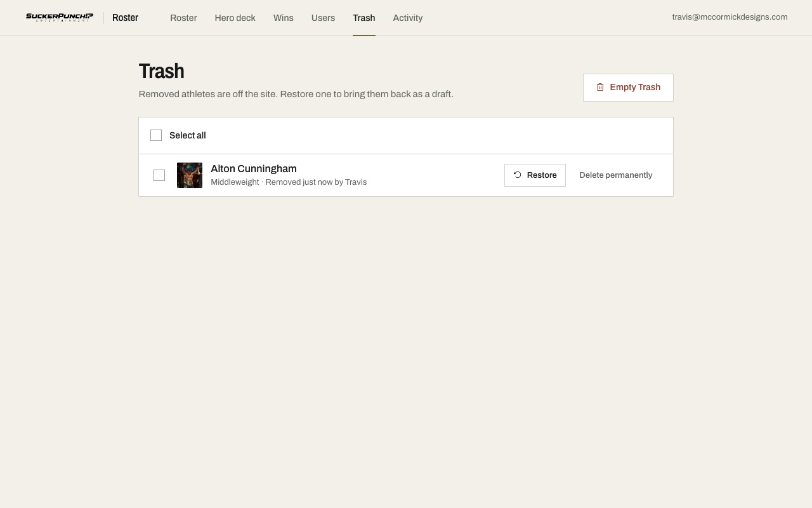Open the Users tab

pyautogui.click(x=323, y=18)
